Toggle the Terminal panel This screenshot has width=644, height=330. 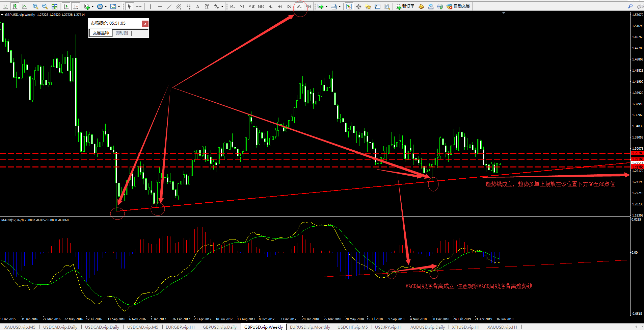(377, 6)
